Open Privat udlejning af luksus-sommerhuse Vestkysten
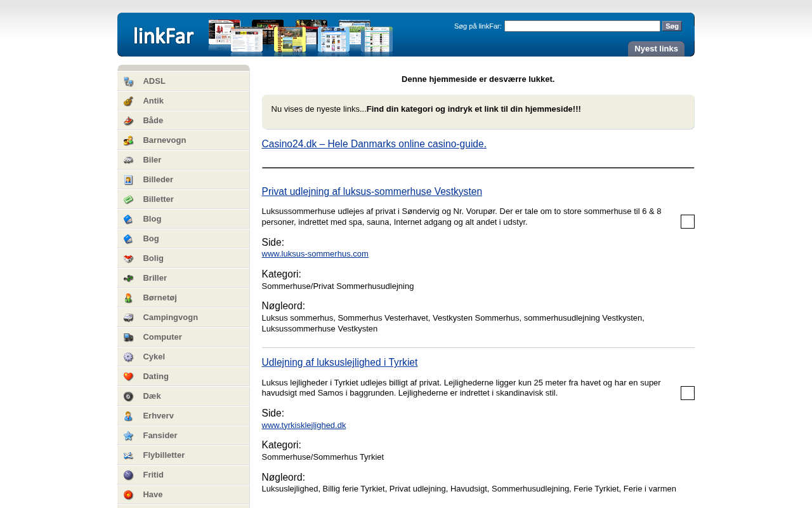This screenshot has width=812, height=508. pyautogui.click(x=372, y=192)
